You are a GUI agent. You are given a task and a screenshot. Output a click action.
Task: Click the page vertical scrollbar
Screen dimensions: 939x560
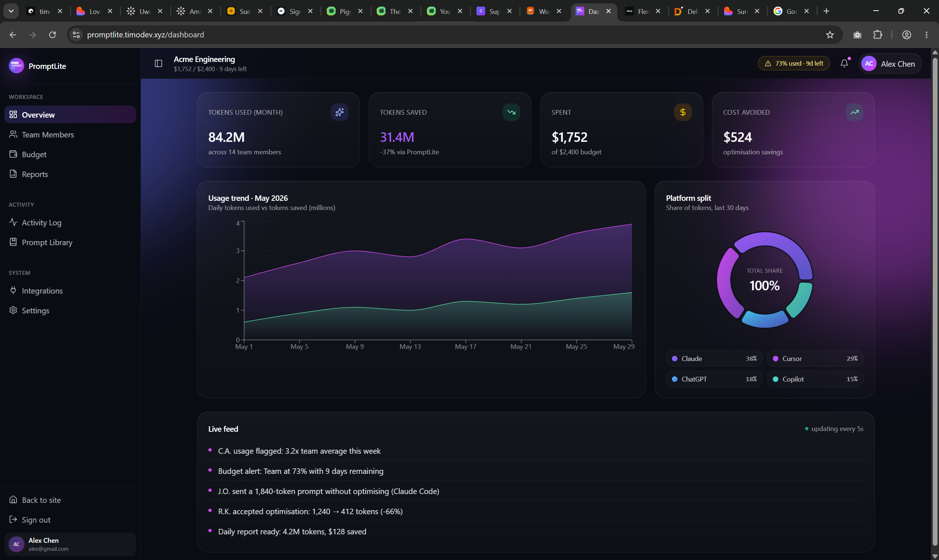[935, 301]
